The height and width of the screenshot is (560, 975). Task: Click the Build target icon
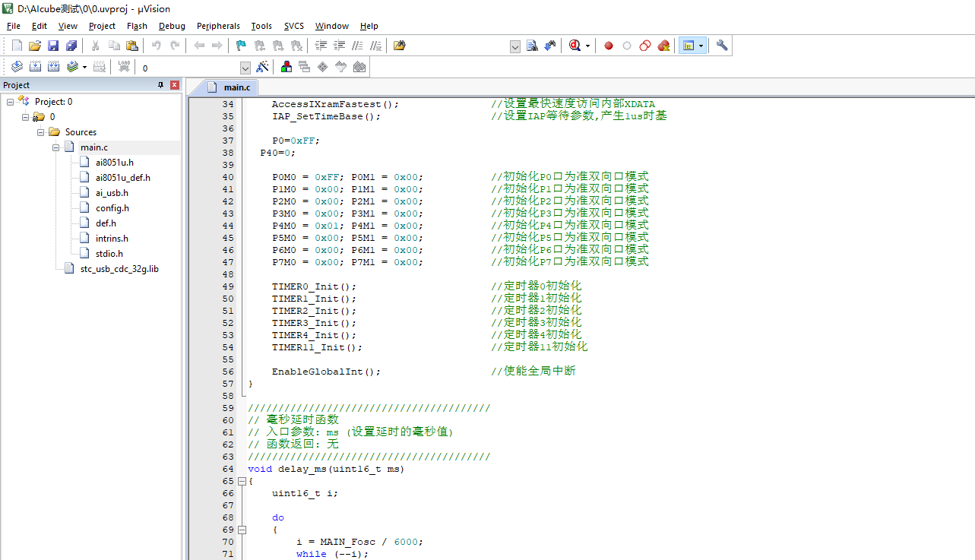[35, 67]
